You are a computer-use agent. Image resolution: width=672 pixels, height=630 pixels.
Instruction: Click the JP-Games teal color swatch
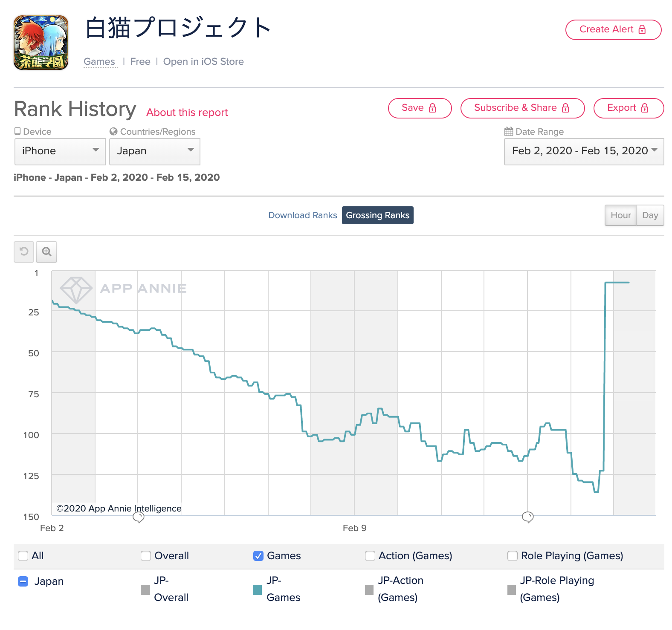(x=258, y=590)
